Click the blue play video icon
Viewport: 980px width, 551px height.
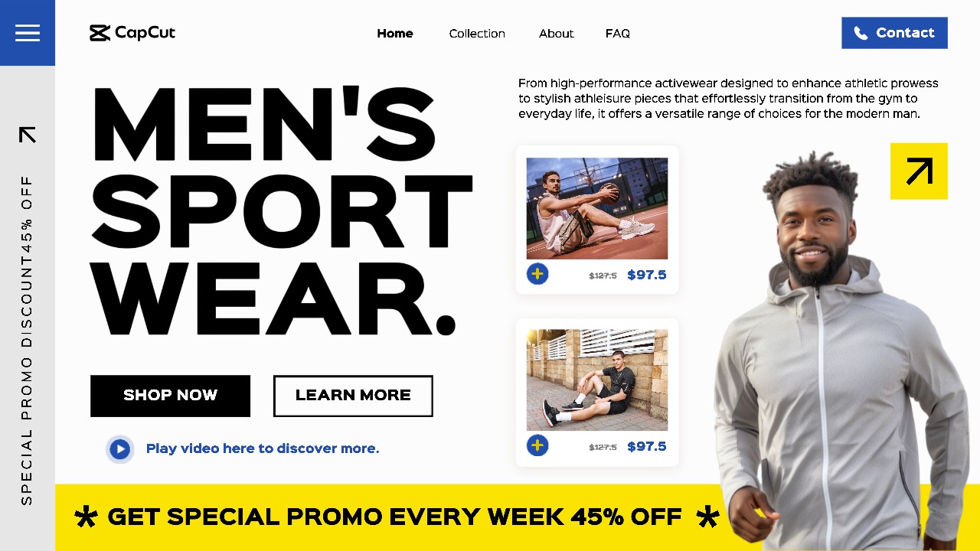pyautogui.click(x=119, y=449)
